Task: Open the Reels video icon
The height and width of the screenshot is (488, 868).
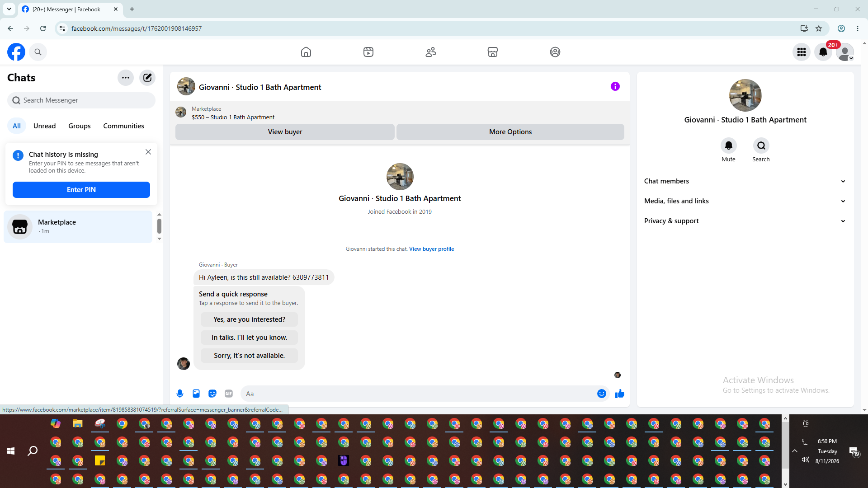Action: [368, 52]
